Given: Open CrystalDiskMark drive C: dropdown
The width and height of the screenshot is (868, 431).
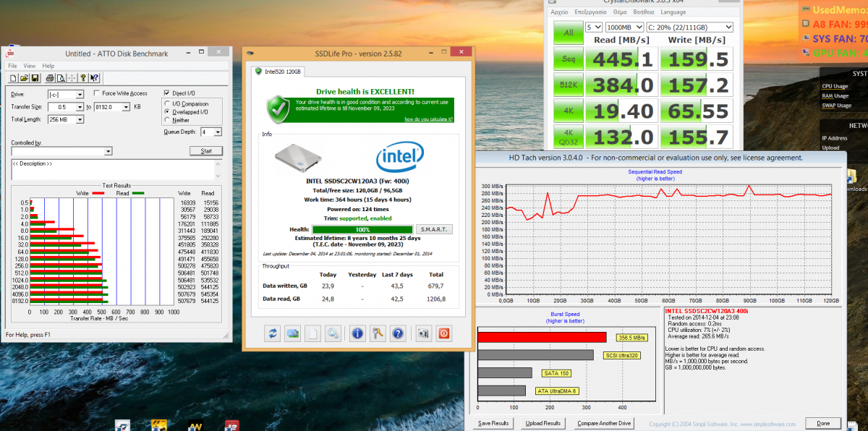Looking at the screenshot, I should (689, 27).
